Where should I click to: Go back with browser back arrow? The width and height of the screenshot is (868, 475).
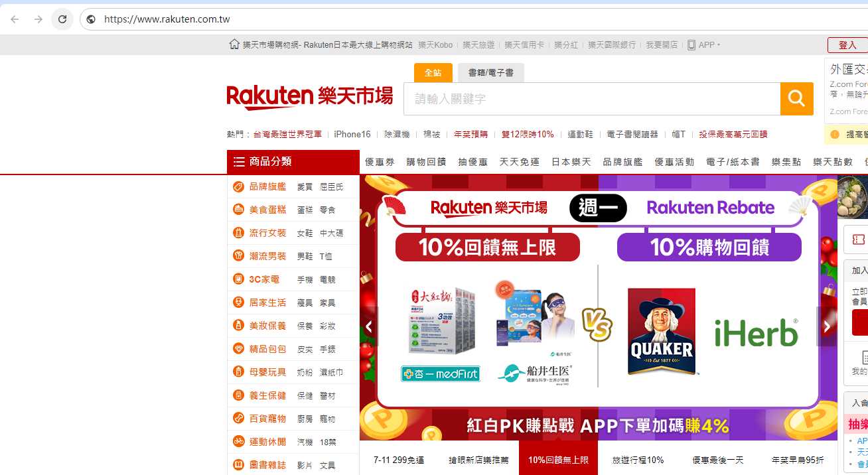click(15, 19)
